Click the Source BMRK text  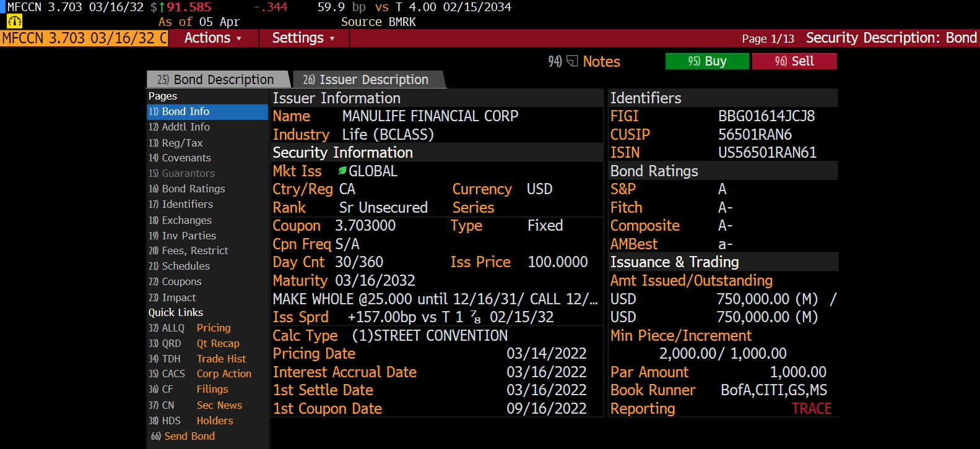pos(378,22)
